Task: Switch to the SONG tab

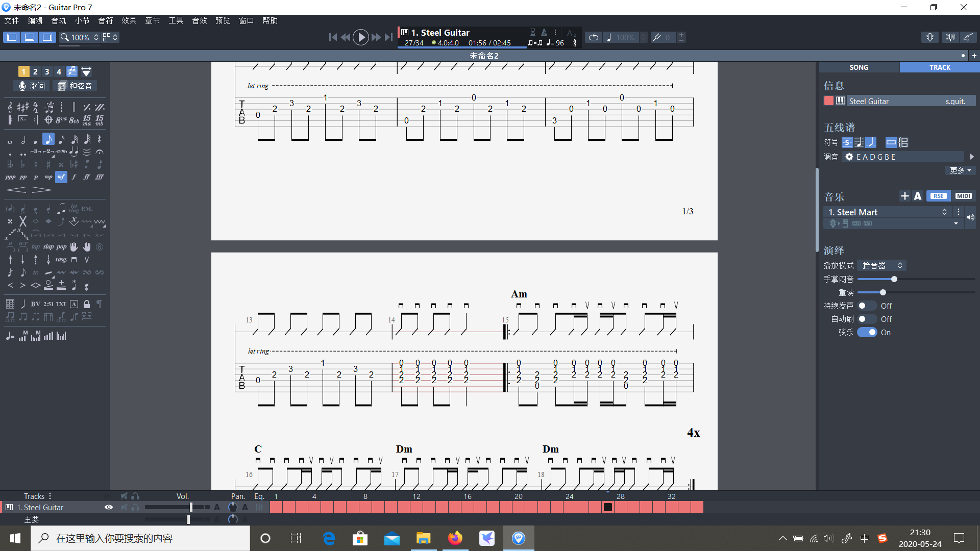Action: click(x=859, y=67)
